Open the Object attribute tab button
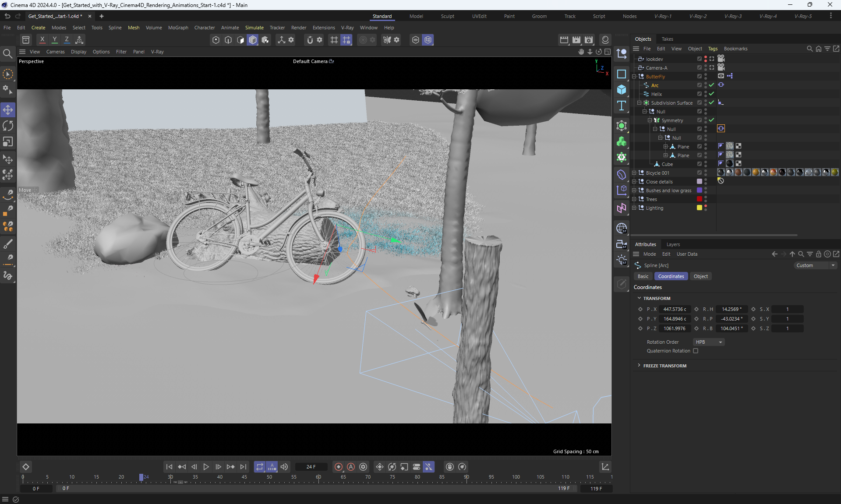This screenshot has height=504, width=841. (700, 276)
